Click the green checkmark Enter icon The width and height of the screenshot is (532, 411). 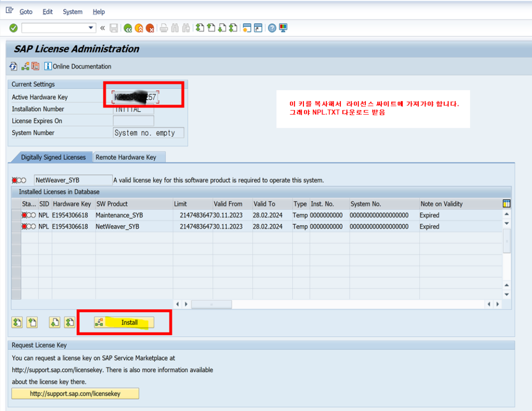click(14, 28)
